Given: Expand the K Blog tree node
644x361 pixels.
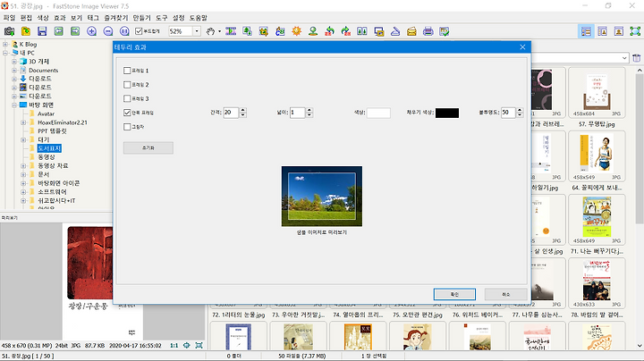Looking at the screenshot, I should coord(5,44).
